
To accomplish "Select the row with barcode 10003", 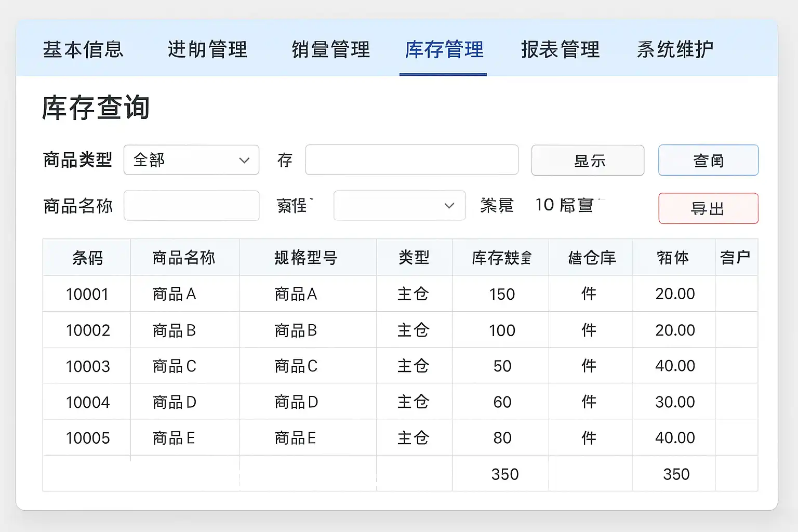I will tap(88, 366).
